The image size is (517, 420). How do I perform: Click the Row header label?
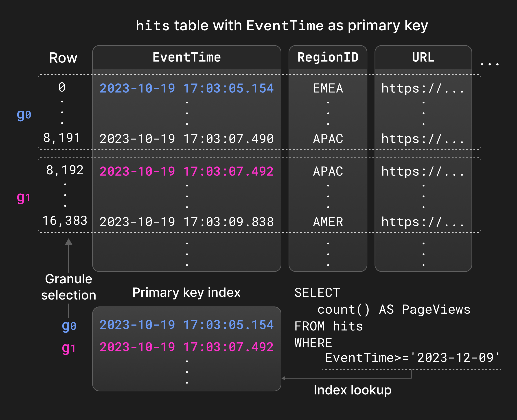coord(63,58)
